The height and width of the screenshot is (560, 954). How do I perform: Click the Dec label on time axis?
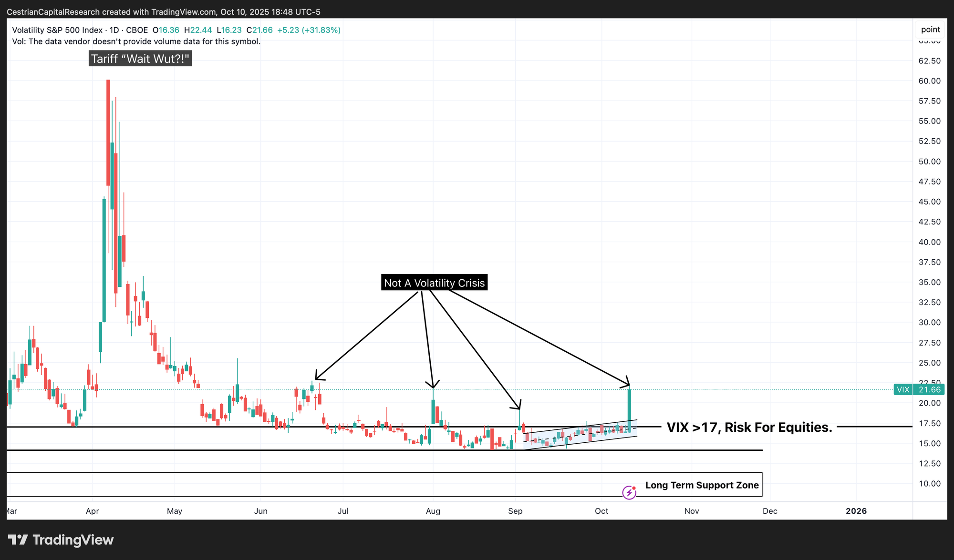(769, 511)
